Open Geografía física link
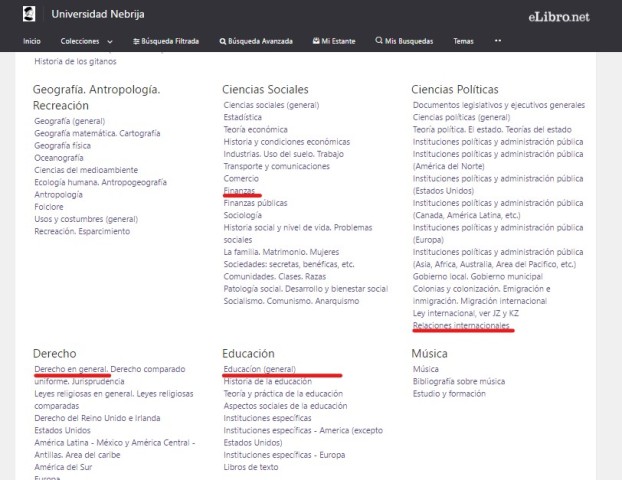The width and height of the screenshot is (622, 480). 62,146
